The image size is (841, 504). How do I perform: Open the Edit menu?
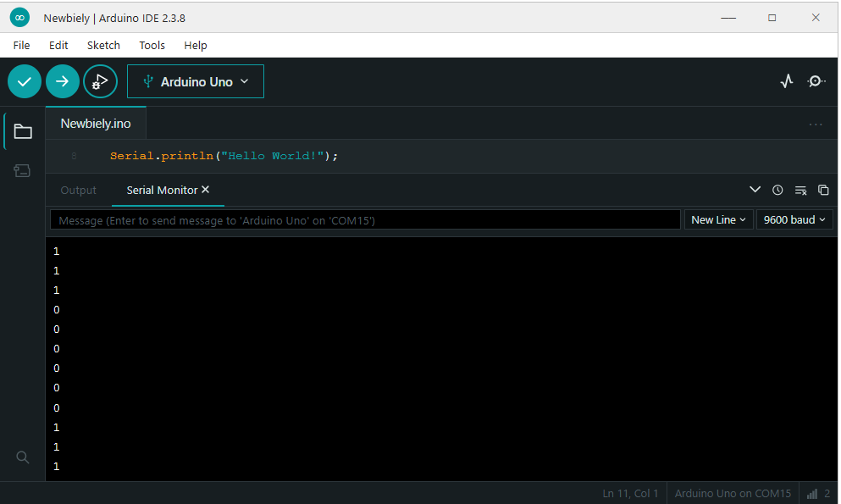pyautogui.click(x=58, y=46)
